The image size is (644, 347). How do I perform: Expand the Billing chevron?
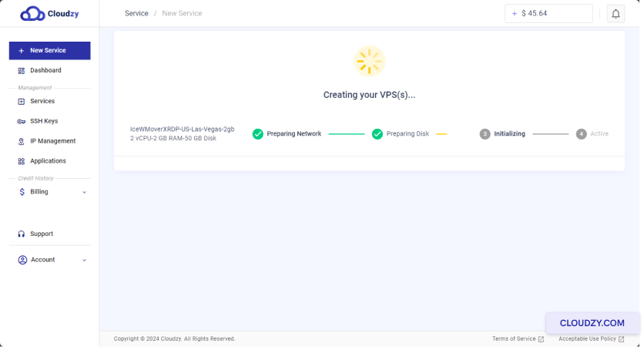(84, 192)
